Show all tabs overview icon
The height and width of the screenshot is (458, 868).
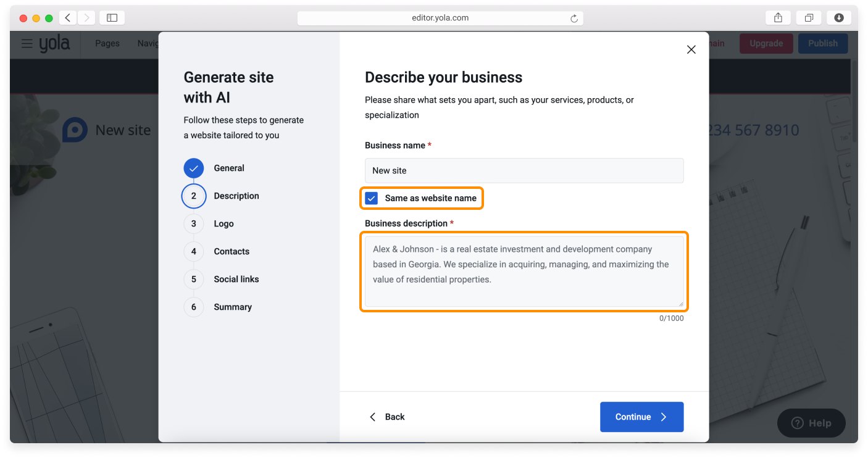(x=809, y=18)
